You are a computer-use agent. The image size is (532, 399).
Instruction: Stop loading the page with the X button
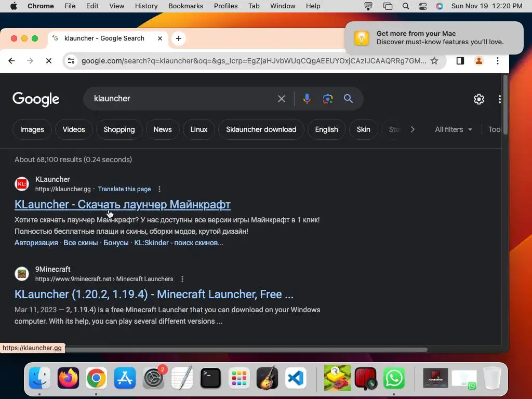click(48, 61)
